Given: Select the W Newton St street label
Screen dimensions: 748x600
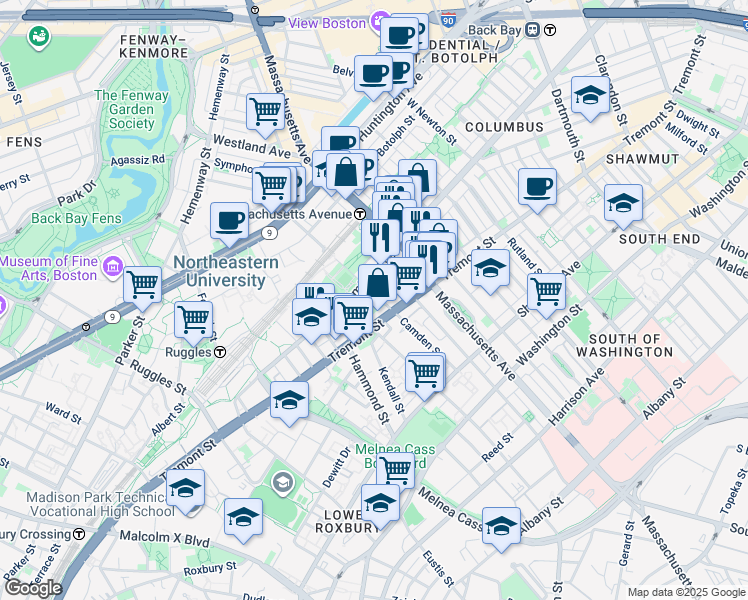Looking at the screenshot, I should [x=431, y=122].
